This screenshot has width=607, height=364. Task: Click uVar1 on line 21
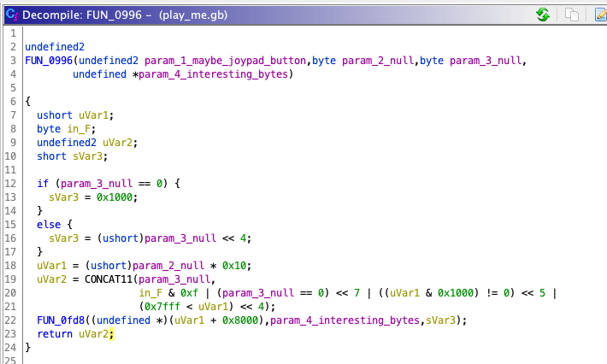[x=213, y=307]
